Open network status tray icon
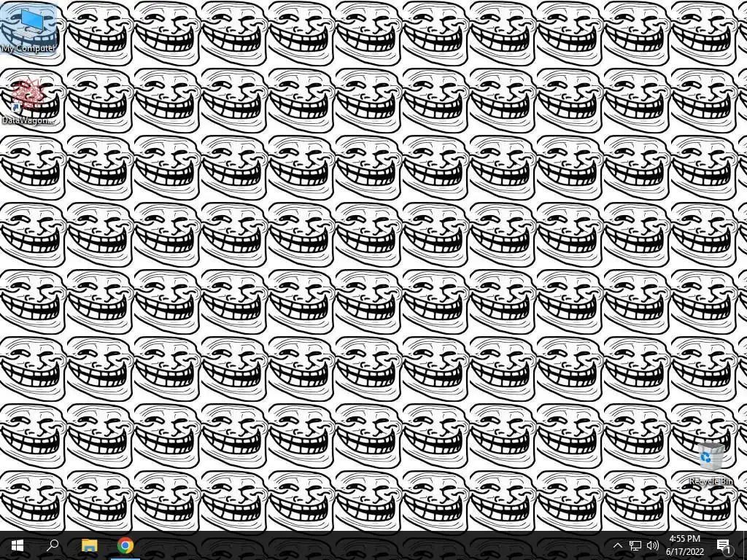The height and width of the screenshot is (560, 747). tap(635, 545)
